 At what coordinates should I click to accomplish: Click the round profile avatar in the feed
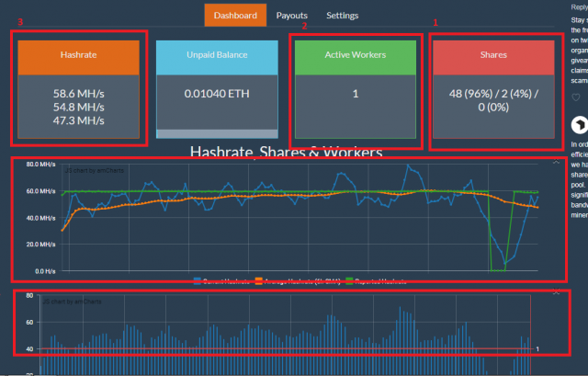[580, 125]
